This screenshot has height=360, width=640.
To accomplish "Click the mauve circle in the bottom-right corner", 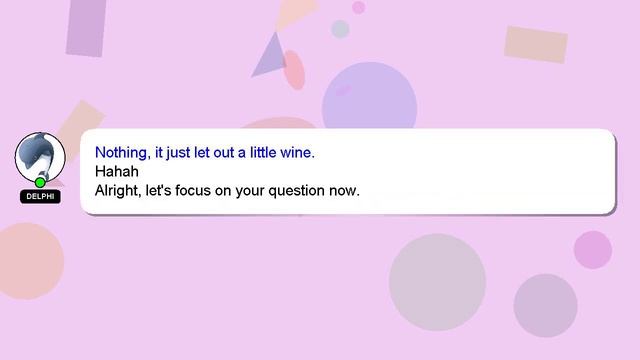I will click(x=545, y=306).
